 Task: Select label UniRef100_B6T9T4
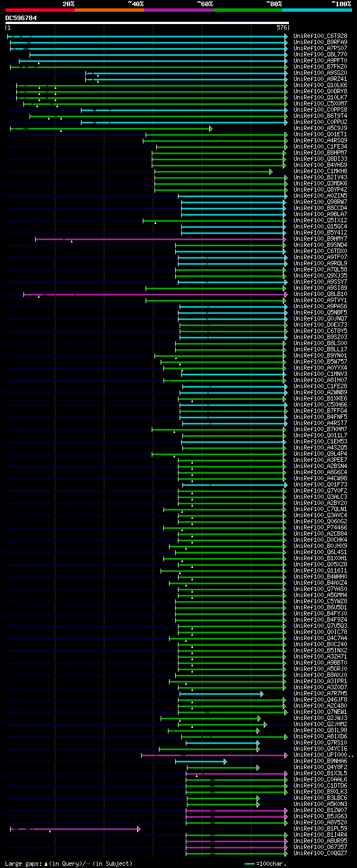tap(320, 116)
